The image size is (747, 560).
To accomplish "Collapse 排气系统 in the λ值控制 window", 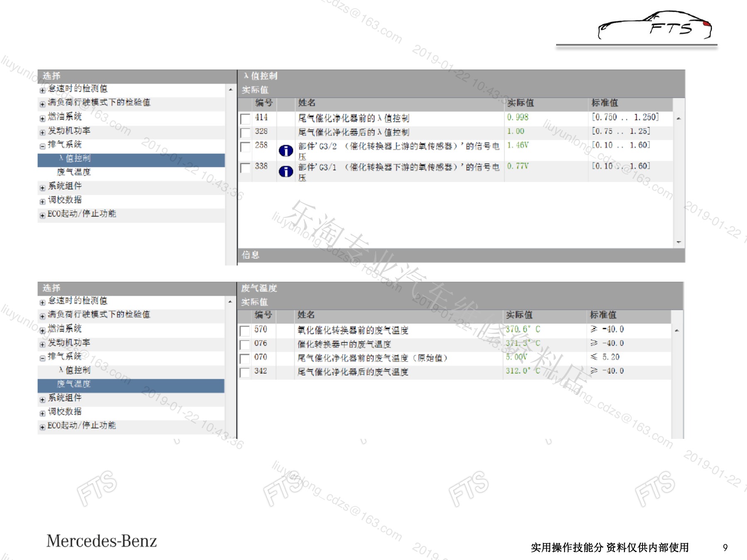I will pyautogui.click(x=42, y=146).
